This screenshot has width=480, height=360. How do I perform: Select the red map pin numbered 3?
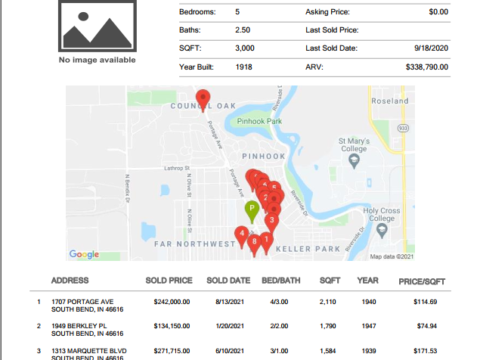tap(272, 223)
